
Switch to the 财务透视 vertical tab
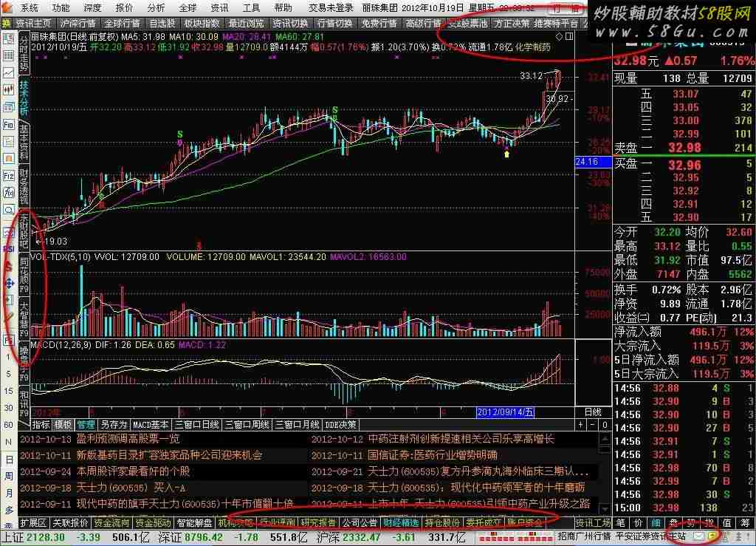pyautogui.click(x=24, y=185)
